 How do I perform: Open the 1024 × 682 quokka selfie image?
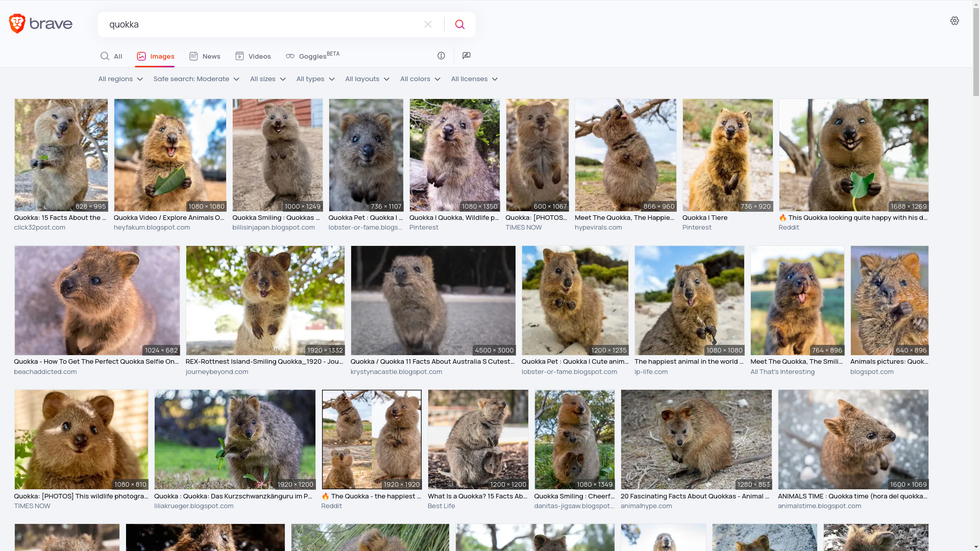pos(97,300)
